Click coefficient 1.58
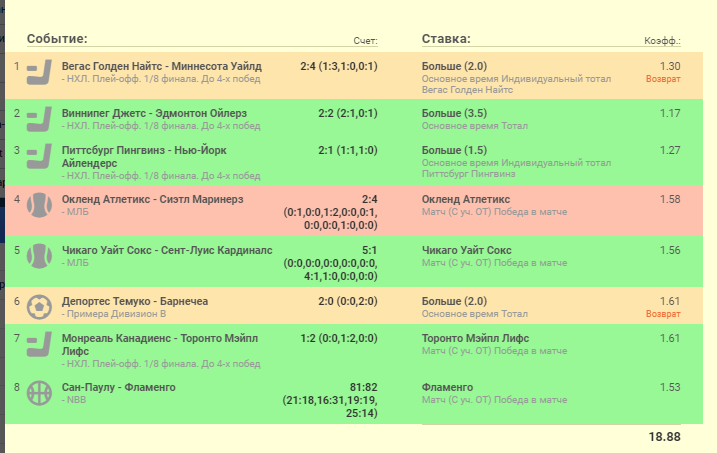This screenshot has width=717, height=453. [670, 199]
